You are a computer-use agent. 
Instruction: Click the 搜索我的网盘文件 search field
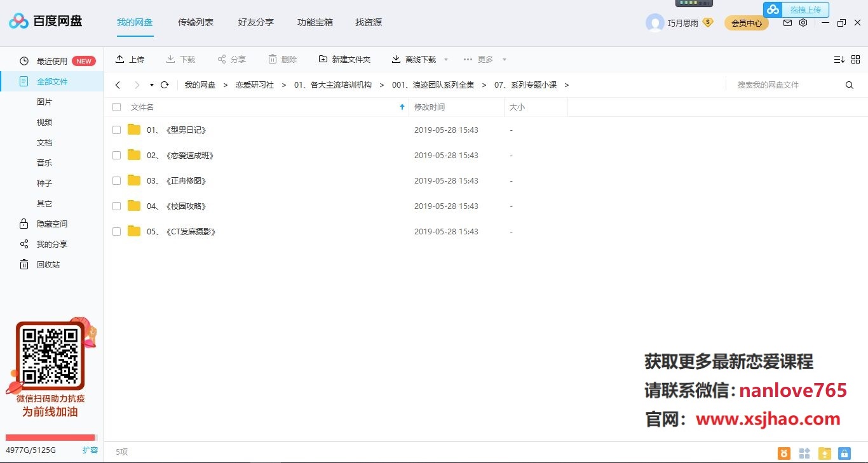point(785,85)
